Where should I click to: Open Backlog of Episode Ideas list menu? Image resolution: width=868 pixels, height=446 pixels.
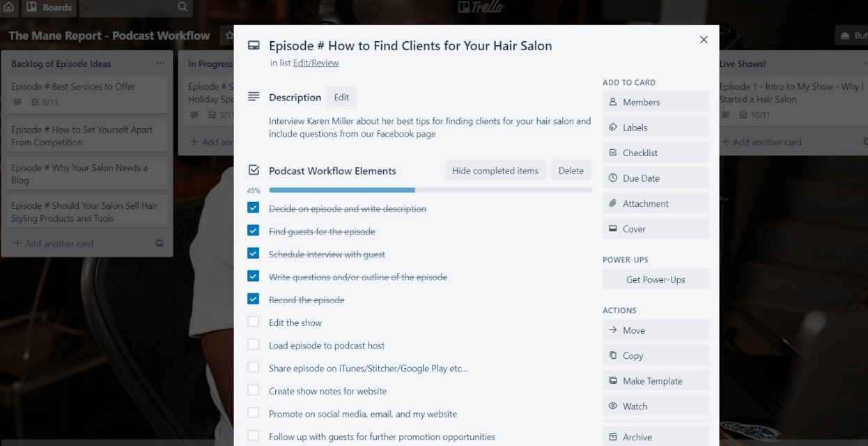pyautogui.click(x=160, y=63)
